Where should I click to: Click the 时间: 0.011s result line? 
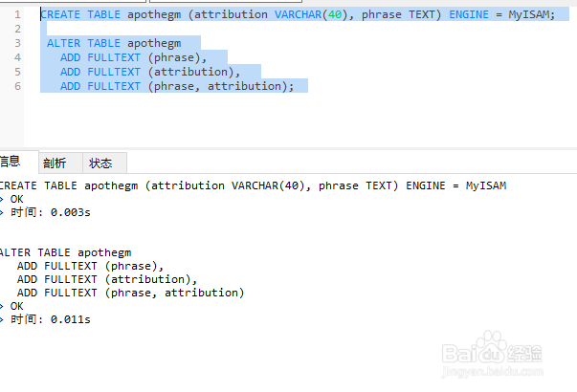pyautogui.click(x=50, y=319)
